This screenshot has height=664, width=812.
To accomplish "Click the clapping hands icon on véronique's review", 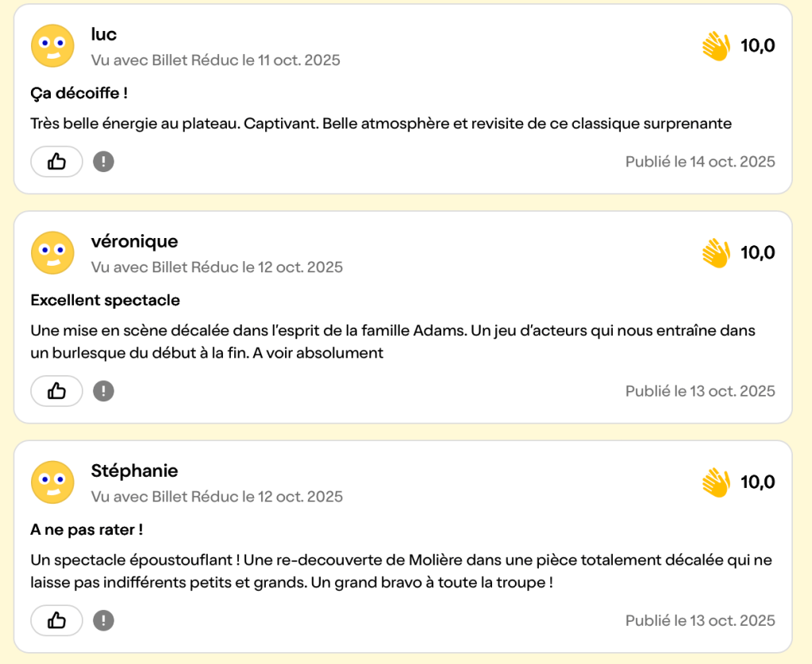I will pyautogui.click(x=716, y=254).
